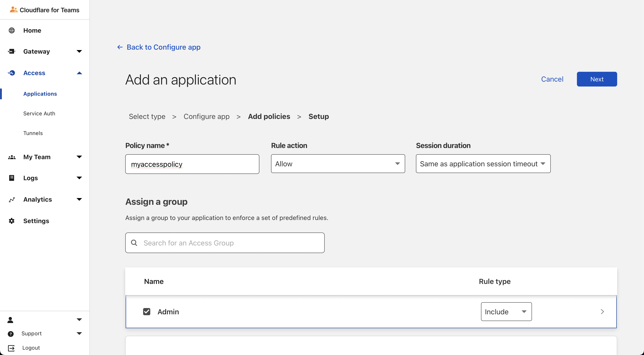Uncheck the Admin group checkbox
The width and height of the screenshot is (644, 355).
[x=146, y=312]
